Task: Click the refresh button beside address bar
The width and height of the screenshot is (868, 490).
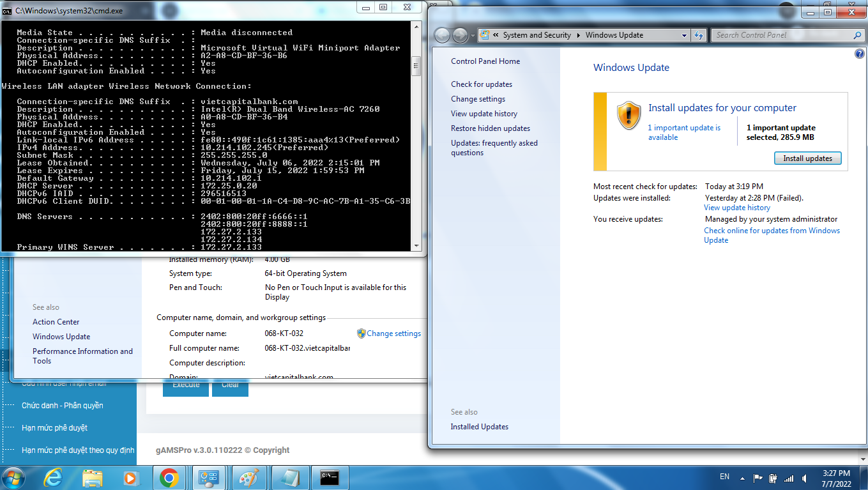Action: tap(699, 35)
